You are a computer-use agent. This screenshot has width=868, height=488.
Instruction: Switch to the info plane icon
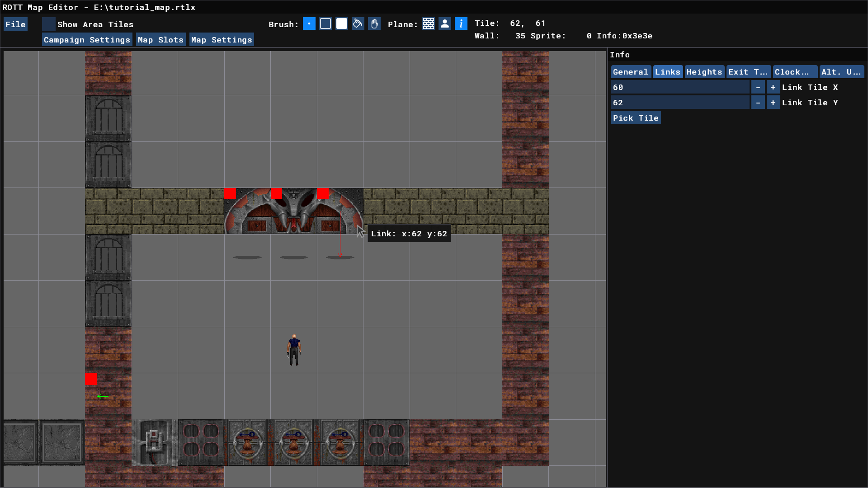point(461,24)
